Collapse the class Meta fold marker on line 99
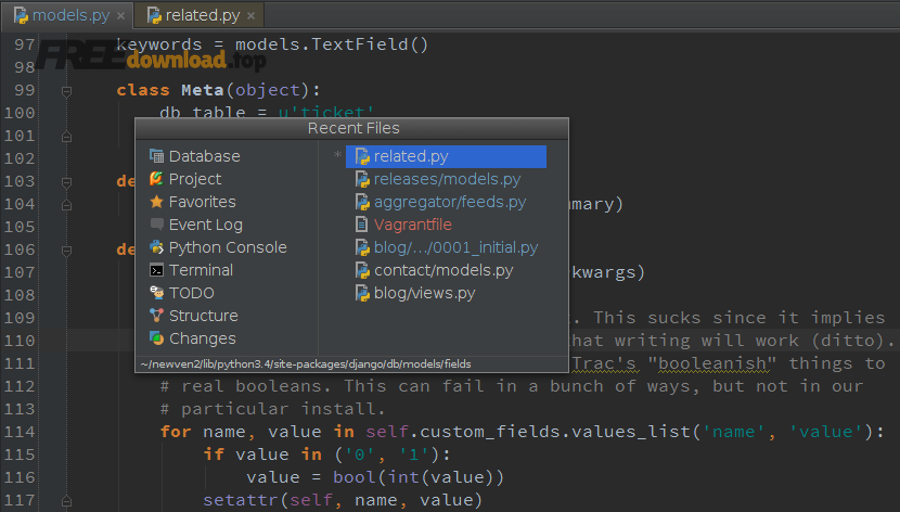Image resolution: width=900 pixels, height=512 pixels. [x=67, y=91]
